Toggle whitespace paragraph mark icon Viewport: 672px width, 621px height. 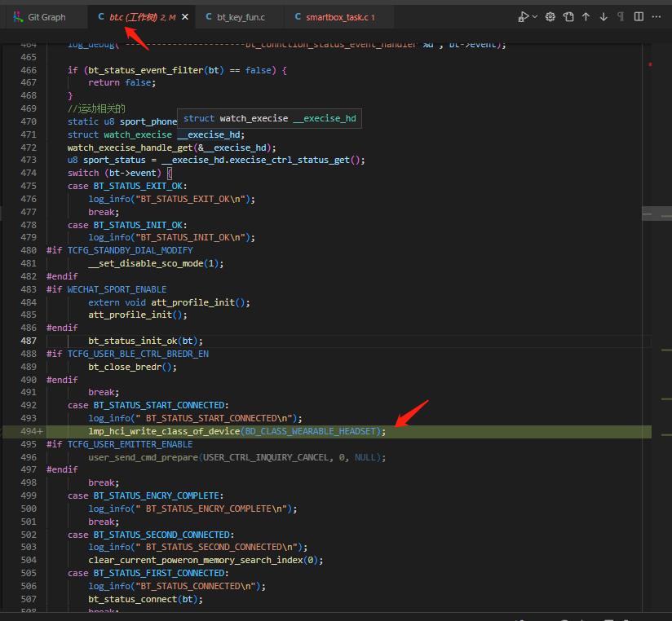coord(621,16)
